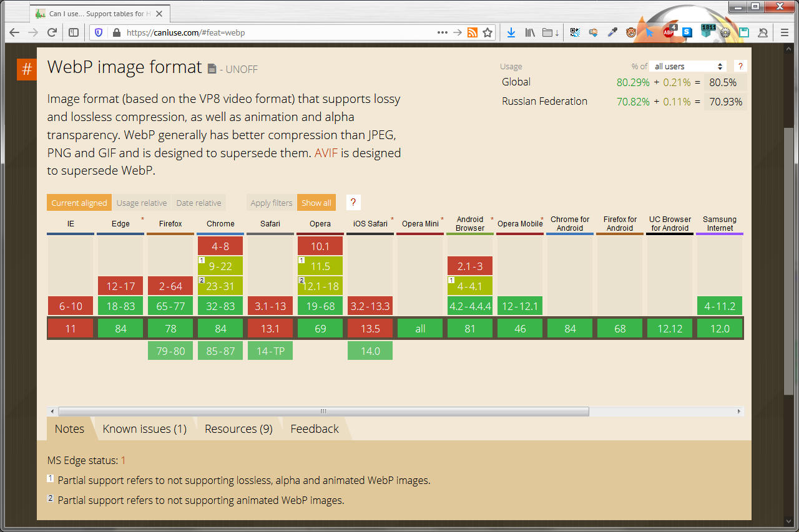The height and width of the screenshot is (532, 799).
Task: Click iOS Safari 14.0 cell
Action: pyautogui.click(x=370, y=351)
